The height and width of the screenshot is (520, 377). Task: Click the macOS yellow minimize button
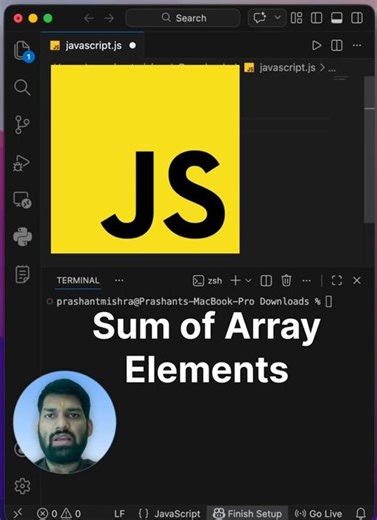point(33,18)
